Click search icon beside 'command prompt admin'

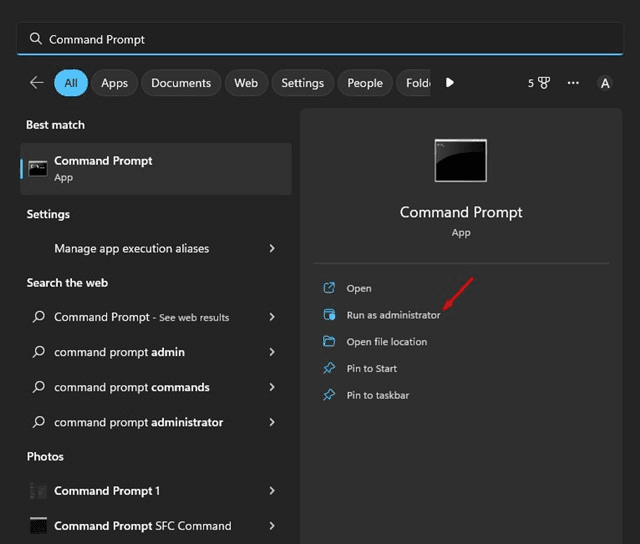pos(39,351)
